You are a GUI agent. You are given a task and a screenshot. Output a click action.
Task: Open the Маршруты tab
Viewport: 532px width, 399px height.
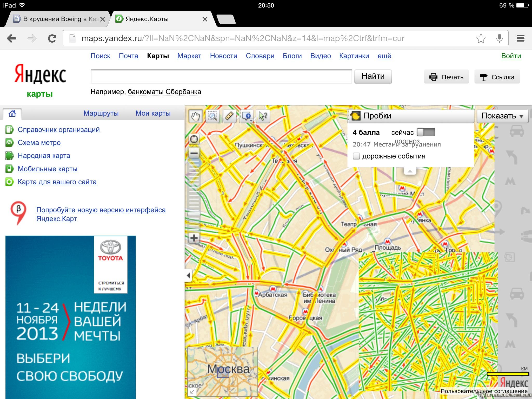101,113
